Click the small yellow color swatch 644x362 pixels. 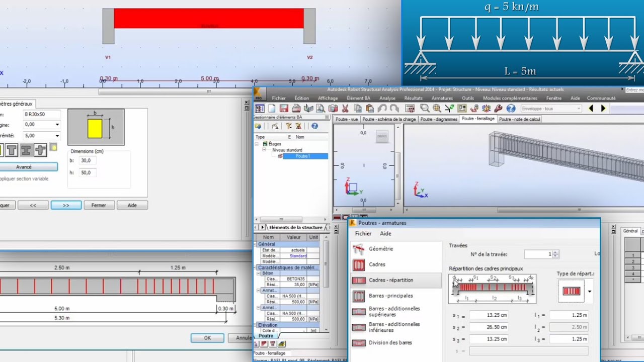tap(53, 147)
